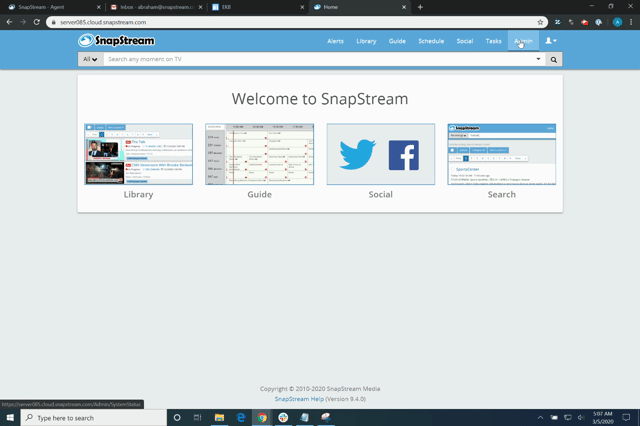
Task: Open the Chrome three-dot menu
Action: pyautogui.click(x=631, y=22)
